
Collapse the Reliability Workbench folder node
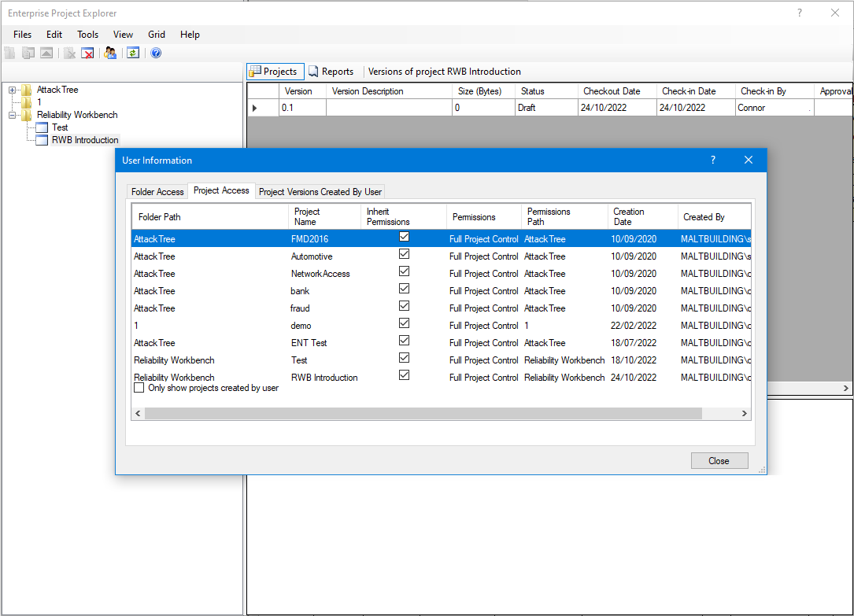[12, 115]
